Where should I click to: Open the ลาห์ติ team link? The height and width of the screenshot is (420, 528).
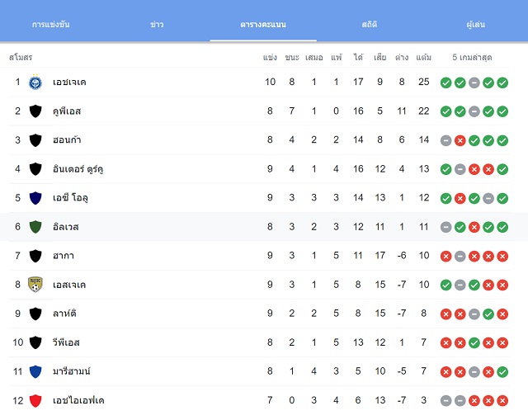coord(64,314)
